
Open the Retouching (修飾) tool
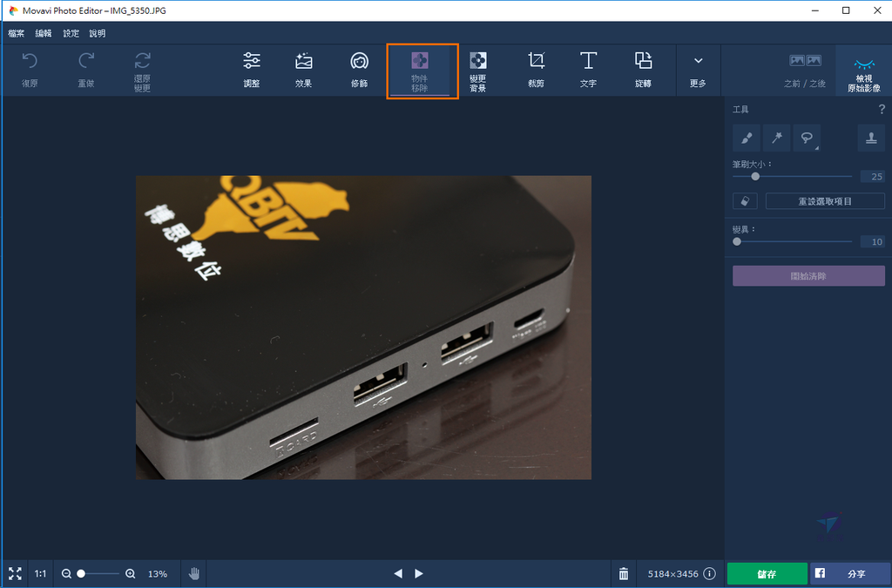[360, 70]
